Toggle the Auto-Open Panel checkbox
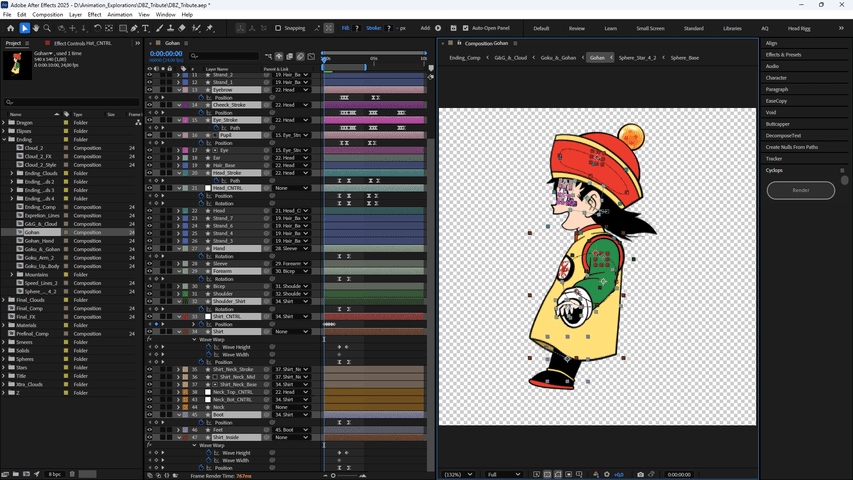The width and height of the screenshot is (853, 480). point(466,28)
